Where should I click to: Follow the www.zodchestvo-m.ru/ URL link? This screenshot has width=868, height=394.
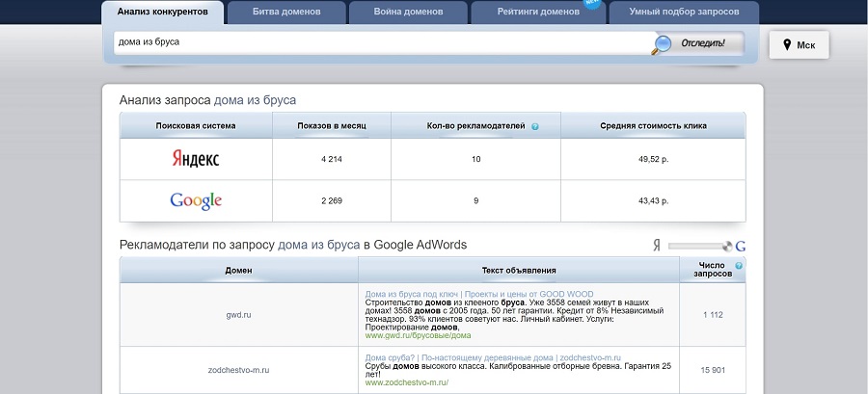406,382
